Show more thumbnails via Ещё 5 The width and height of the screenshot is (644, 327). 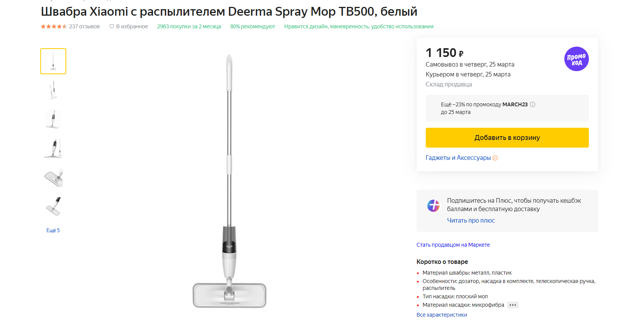point(53,230)
